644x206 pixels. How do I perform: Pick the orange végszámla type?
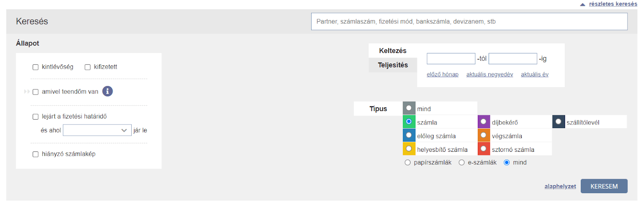coord(483,135)
